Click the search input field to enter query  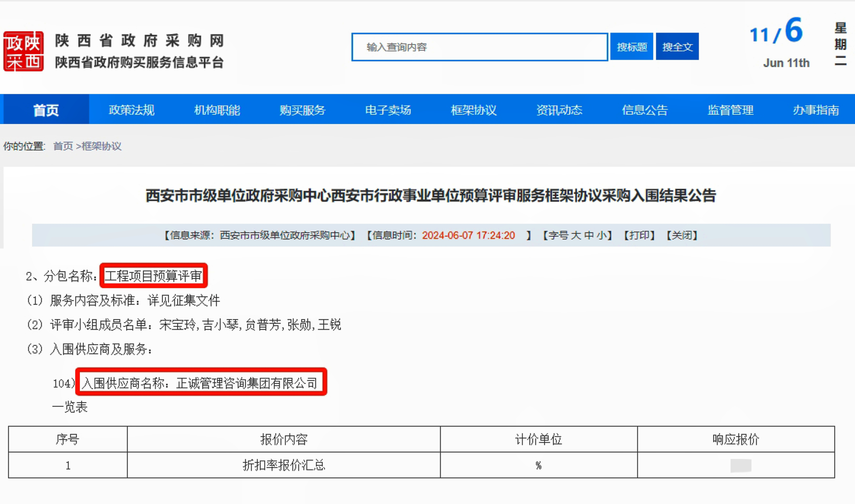[x=479, y=47]
